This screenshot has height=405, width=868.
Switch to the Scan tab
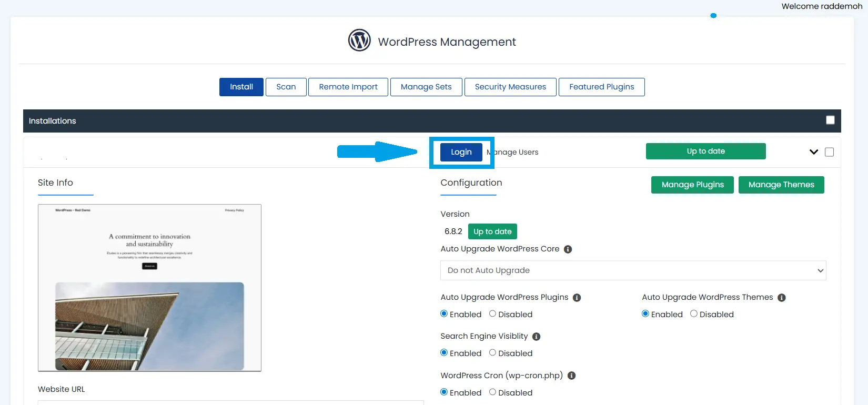coord(286,87)
